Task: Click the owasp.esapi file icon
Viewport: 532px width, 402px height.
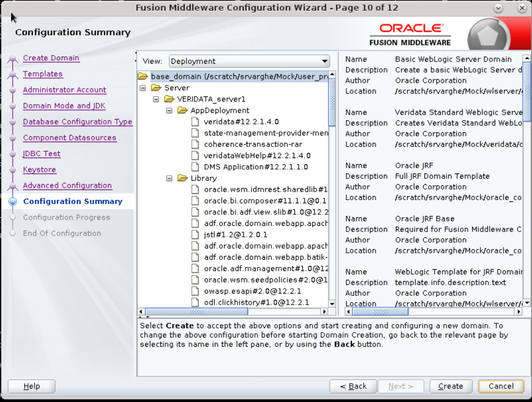Action: pos(195,291)
